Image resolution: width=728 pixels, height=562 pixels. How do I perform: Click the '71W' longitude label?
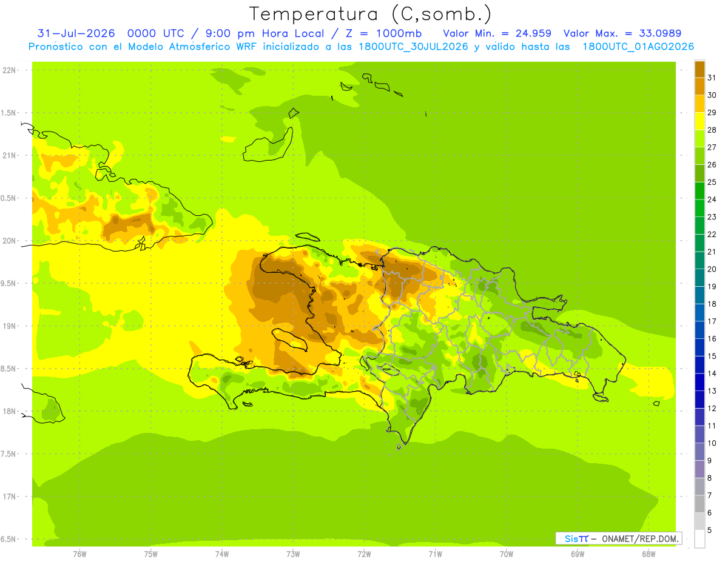point(435,554)
